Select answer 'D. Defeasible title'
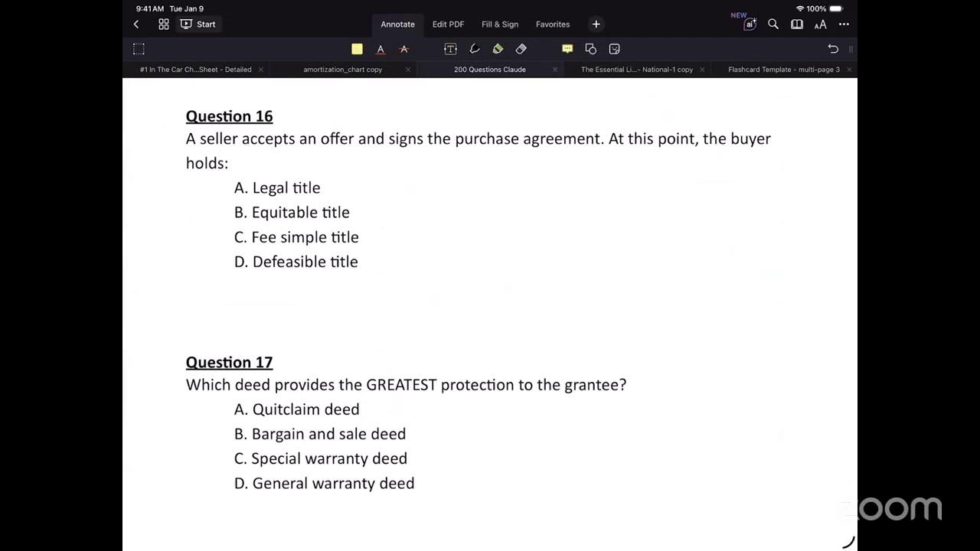The image size is (980, 551). 296,262
